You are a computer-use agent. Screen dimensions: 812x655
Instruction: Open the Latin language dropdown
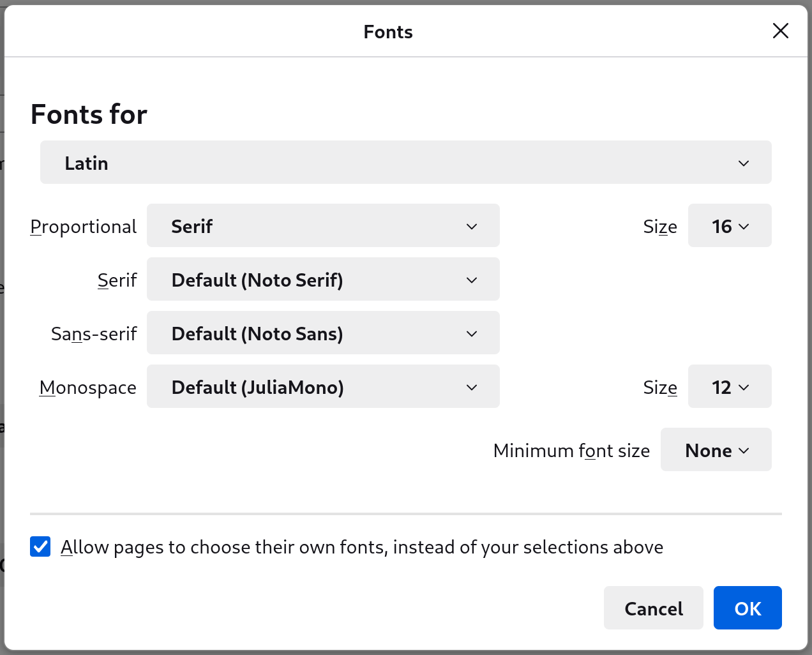tap(405, 162)
